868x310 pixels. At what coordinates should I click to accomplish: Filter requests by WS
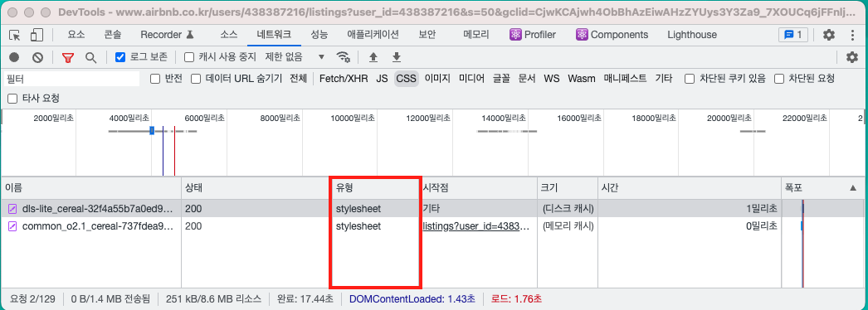551,79
